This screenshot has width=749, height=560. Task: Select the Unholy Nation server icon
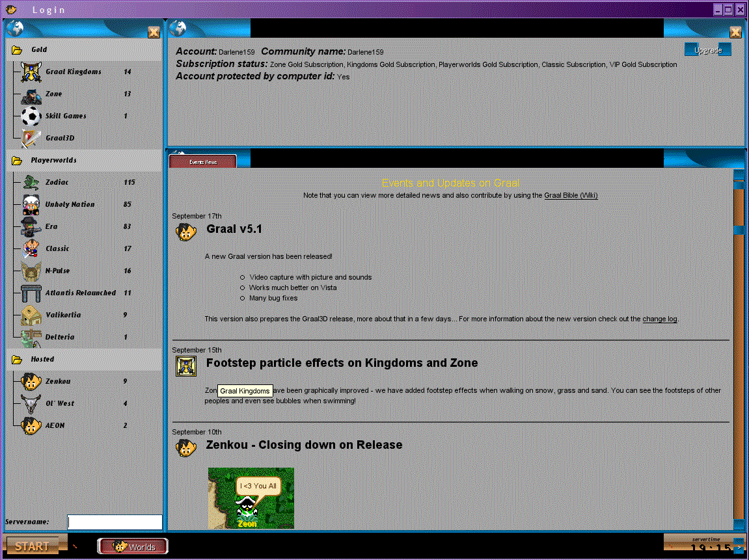pos(31,205)
